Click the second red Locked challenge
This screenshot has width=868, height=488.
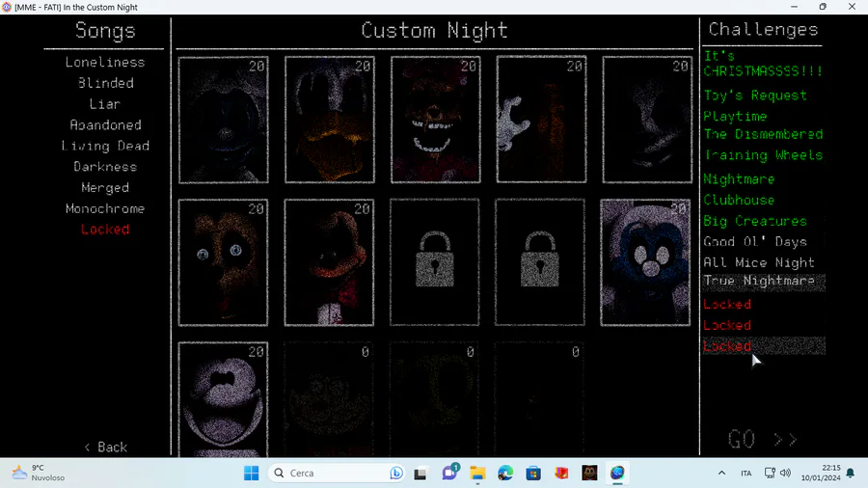click(727, 325)
